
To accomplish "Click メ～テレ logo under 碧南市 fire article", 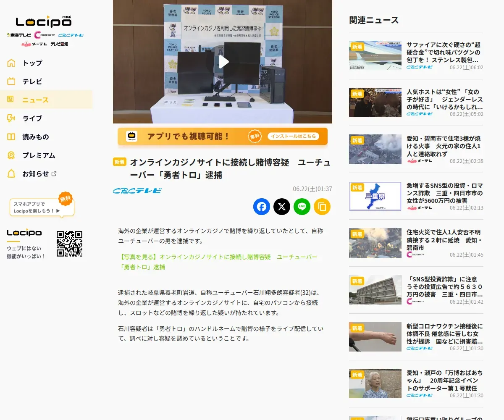I will click(419, 161).
